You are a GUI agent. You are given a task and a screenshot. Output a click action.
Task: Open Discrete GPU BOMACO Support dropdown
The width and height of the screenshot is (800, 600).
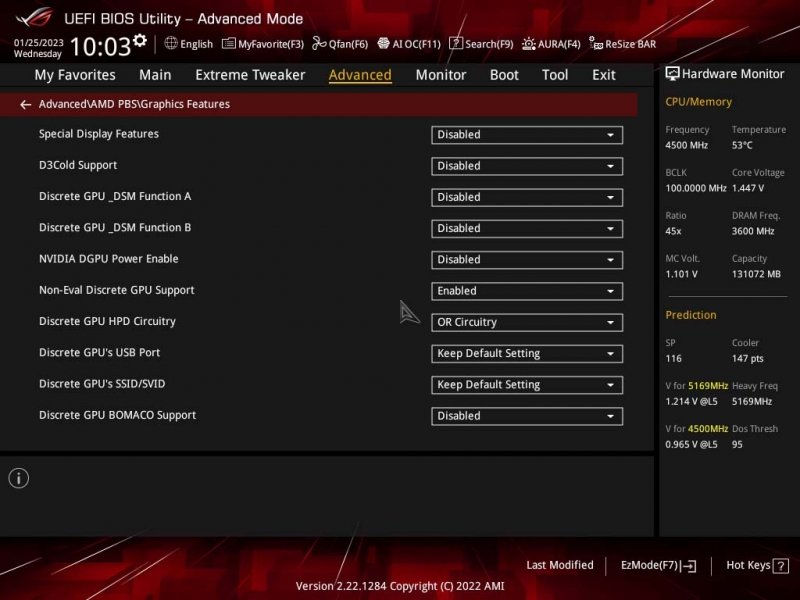[527, 416]
